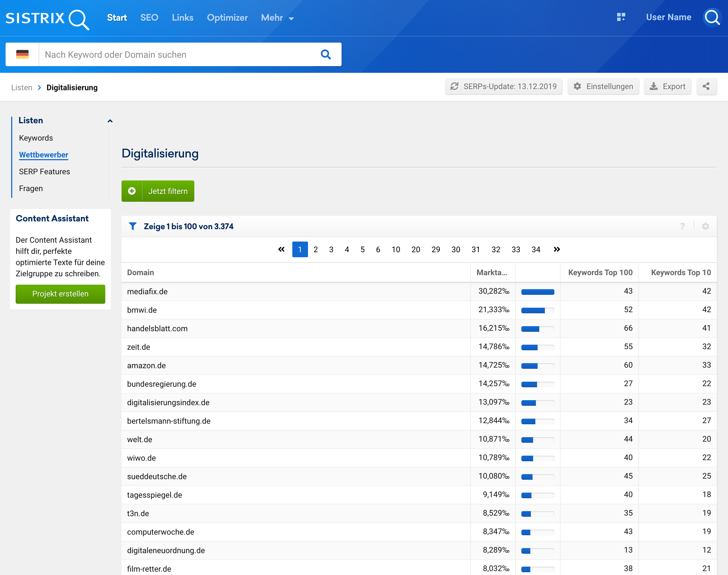This screenshot has width=728, height=575.
Task: Open the SEO menu item
Action: coord(149,18)
